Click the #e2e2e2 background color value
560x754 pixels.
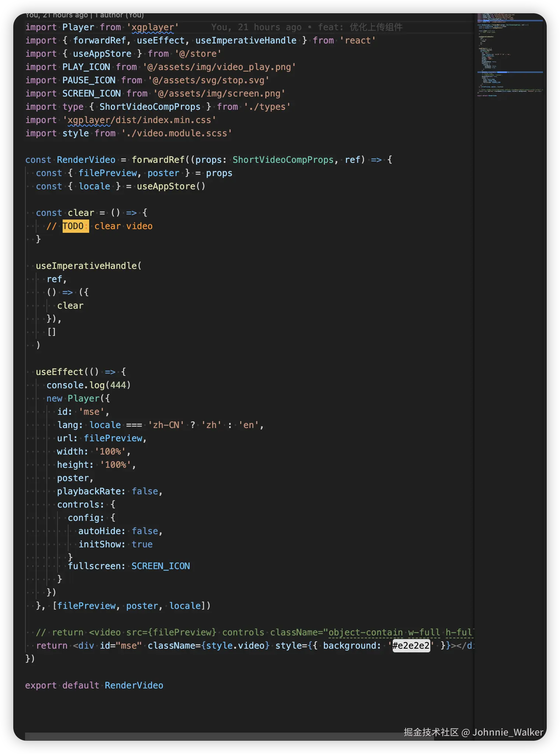(x=411, y=646)
